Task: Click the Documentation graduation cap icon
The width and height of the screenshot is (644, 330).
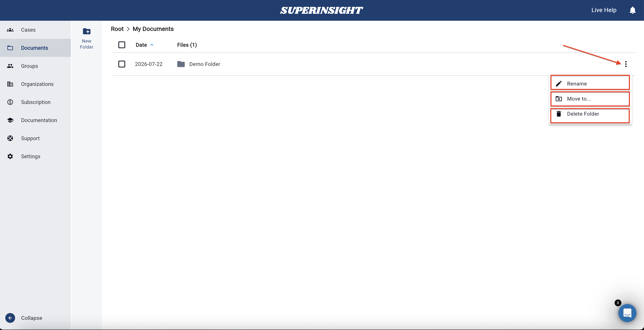Action: pos(10,120)
